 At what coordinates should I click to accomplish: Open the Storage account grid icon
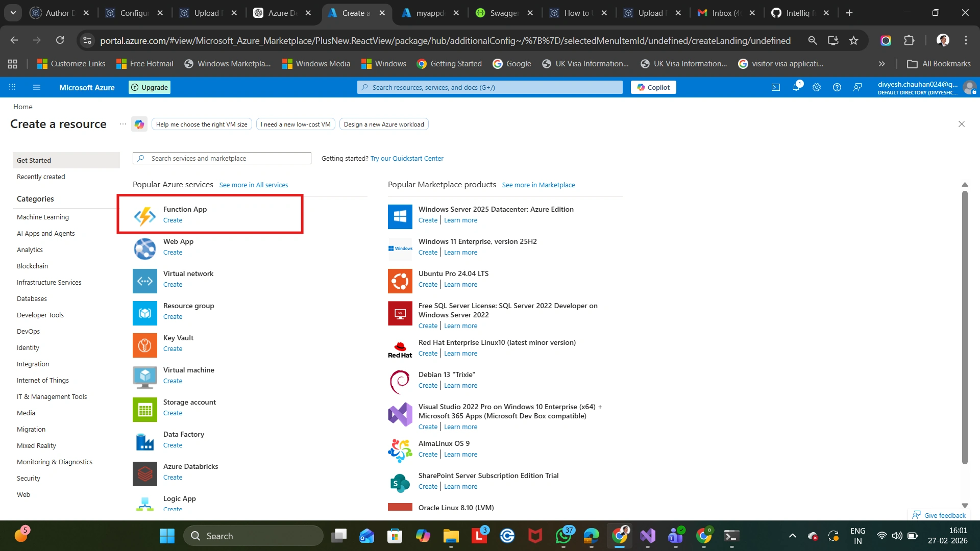145,409
